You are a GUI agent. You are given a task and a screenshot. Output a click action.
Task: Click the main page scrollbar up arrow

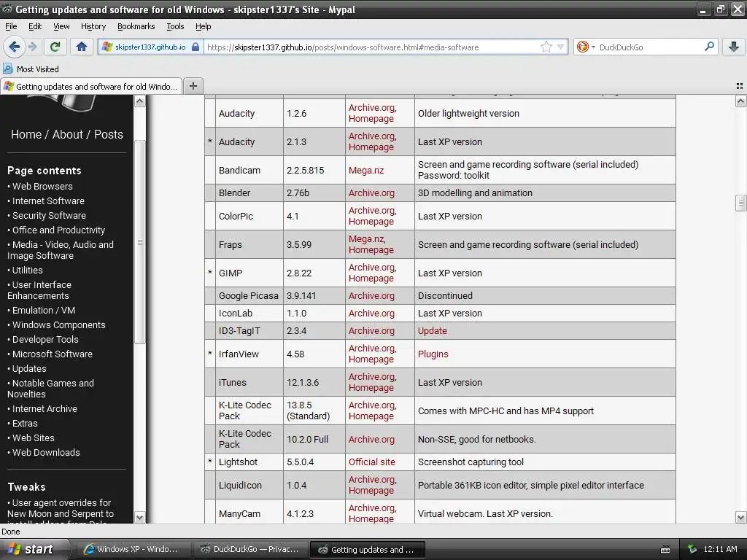click(x=740, y=101)
